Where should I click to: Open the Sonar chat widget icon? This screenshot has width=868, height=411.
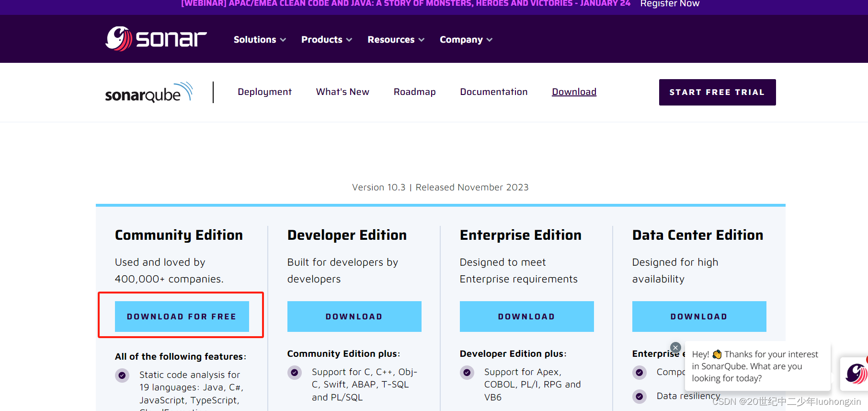(856, 374)
